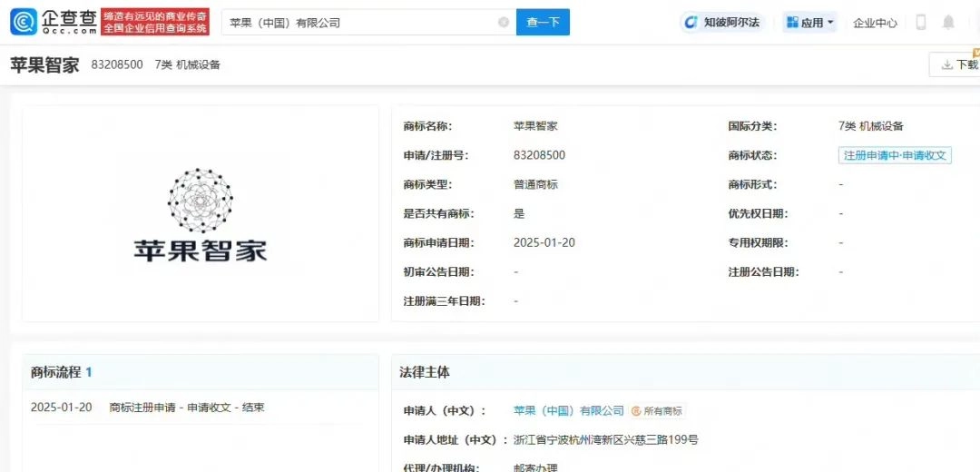Screen dimensions: 980x472
Task: Click header text 7类 机械设备
Action: tap(188, 64)
